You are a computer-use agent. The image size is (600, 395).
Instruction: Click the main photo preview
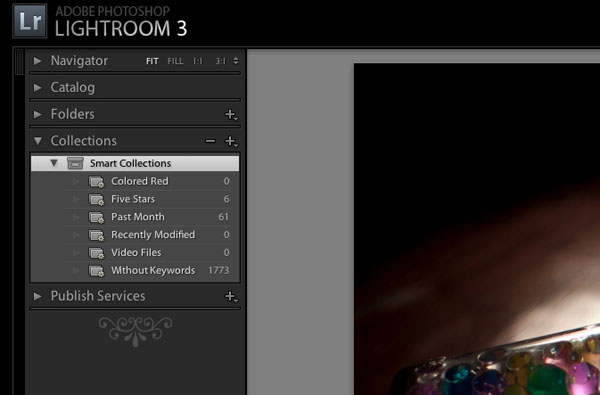[477, 229]
